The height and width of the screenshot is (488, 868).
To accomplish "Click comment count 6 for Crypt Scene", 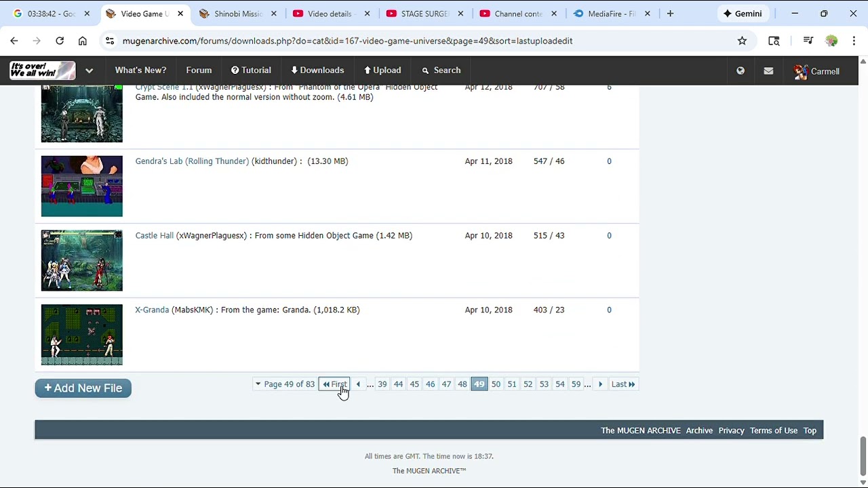I will click(x=609, y=87).
